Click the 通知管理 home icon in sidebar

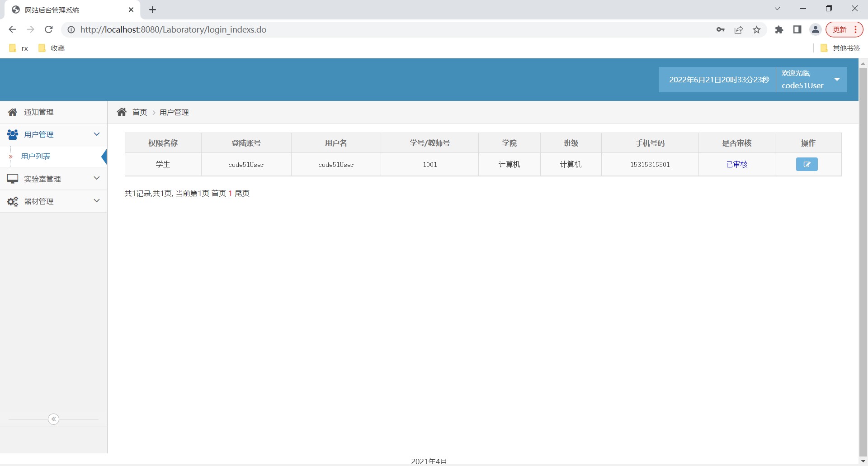(x=12, y=112)
